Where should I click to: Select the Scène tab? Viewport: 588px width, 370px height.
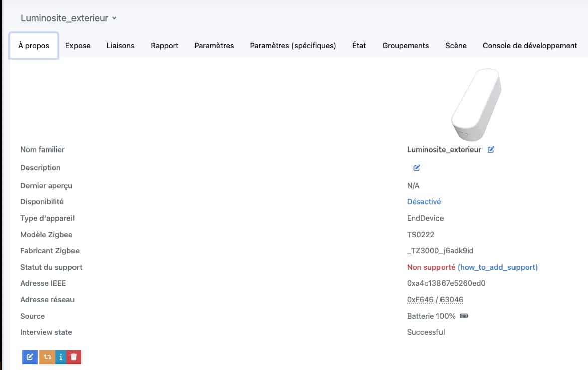[x=456, y=46]
